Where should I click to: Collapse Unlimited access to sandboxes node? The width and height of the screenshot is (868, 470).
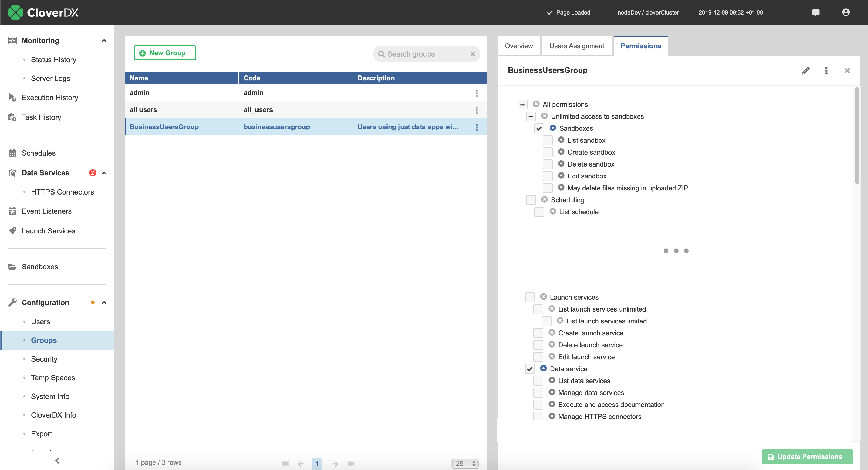click(530, 116)
